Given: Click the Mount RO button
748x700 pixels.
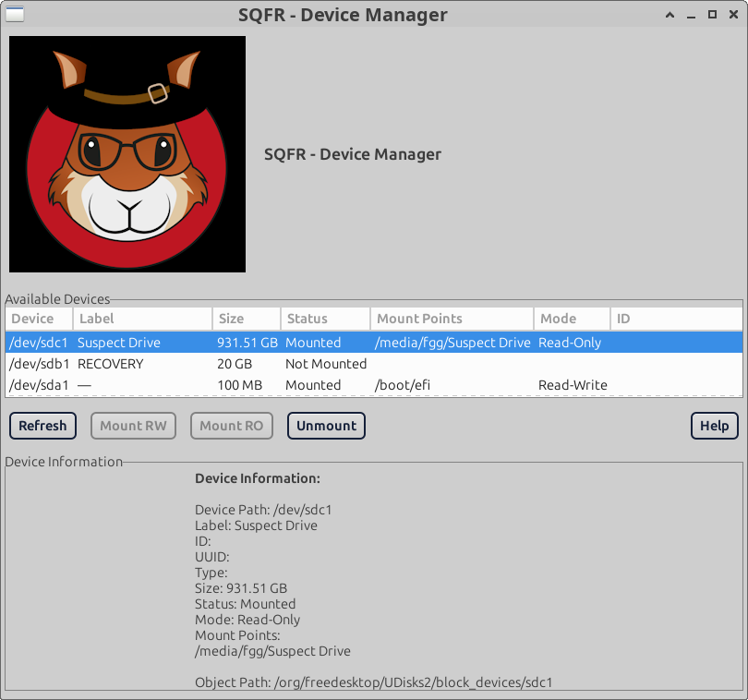Looking at the screenshot, I should 231,426.
